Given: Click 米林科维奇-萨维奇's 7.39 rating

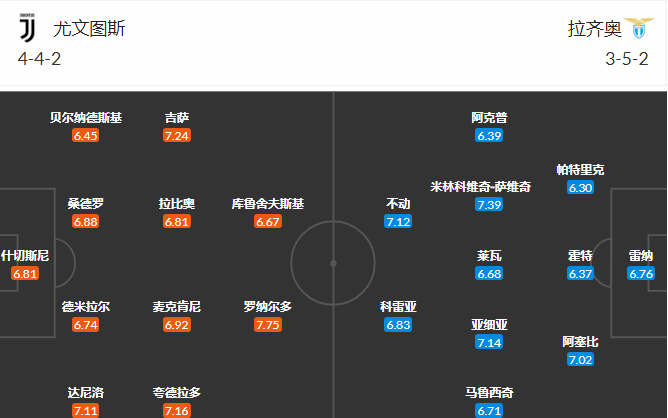Looking at the screenshot, I should [489, 205].
